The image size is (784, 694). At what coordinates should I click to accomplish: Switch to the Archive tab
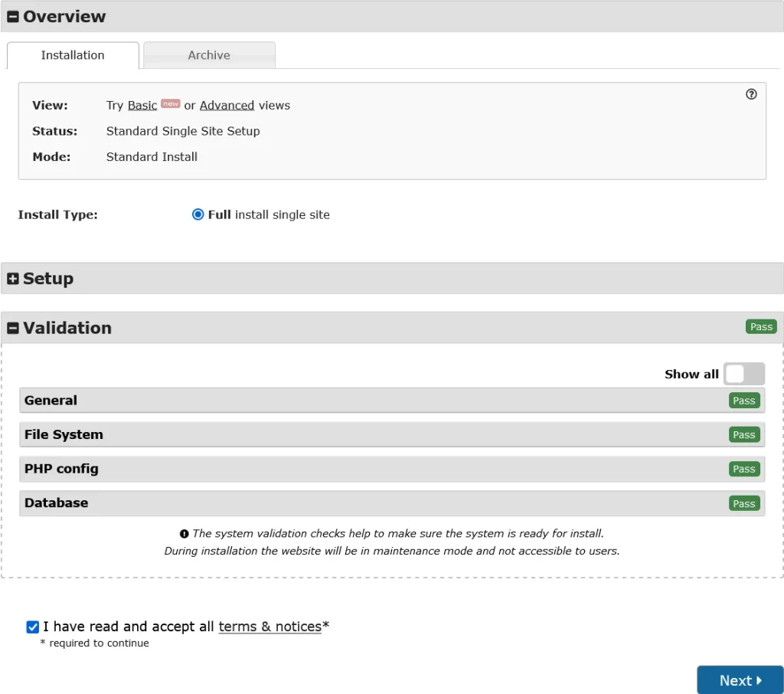point(209,55)
